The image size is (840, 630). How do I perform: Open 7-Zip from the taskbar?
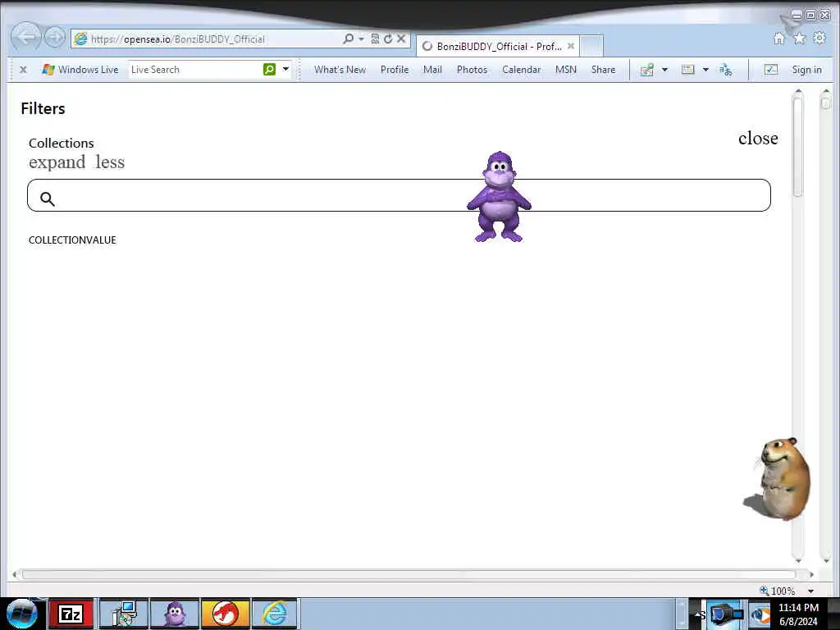71,614
